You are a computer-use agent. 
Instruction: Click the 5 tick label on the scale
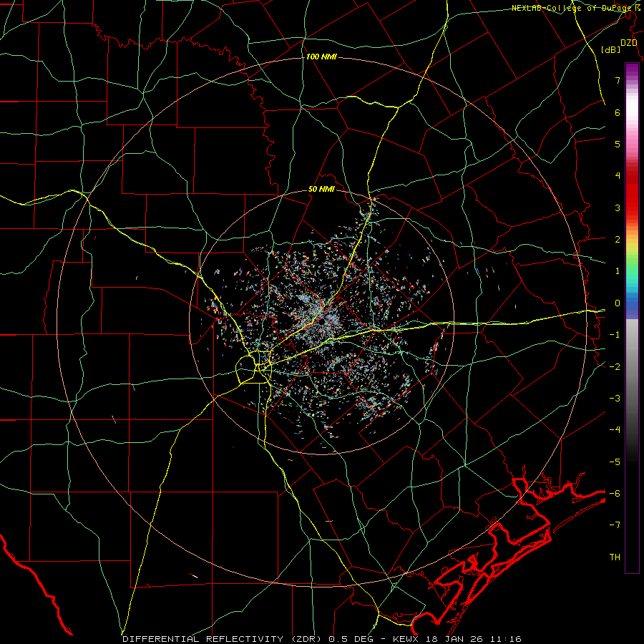click(618, 144)
